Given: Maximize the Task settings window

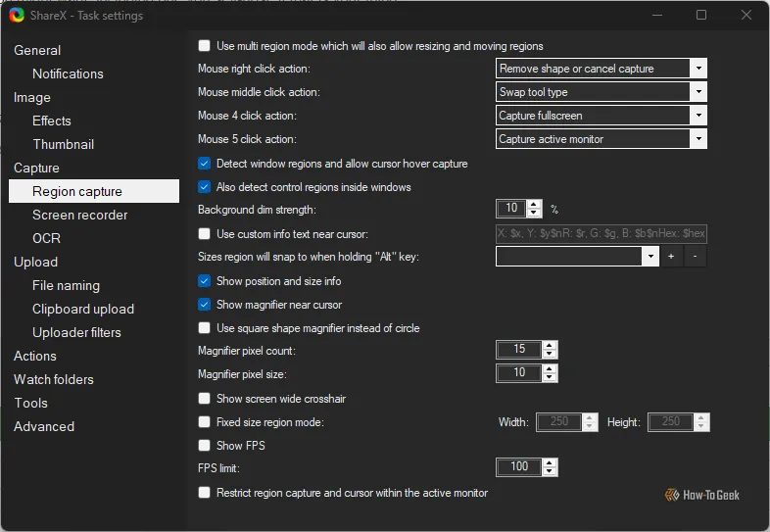Looking at the screenshot, I should (701, 15).
